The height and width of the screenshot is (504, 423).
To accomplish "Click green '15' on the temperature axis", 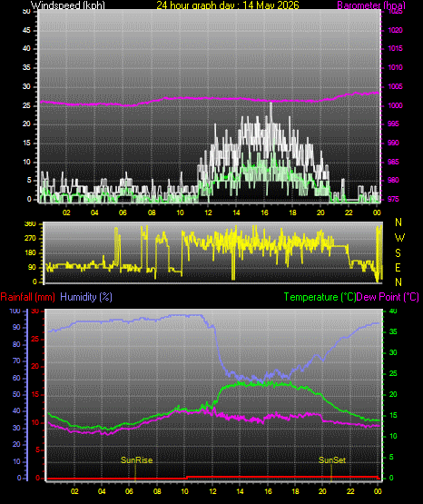I will [393, 415].
